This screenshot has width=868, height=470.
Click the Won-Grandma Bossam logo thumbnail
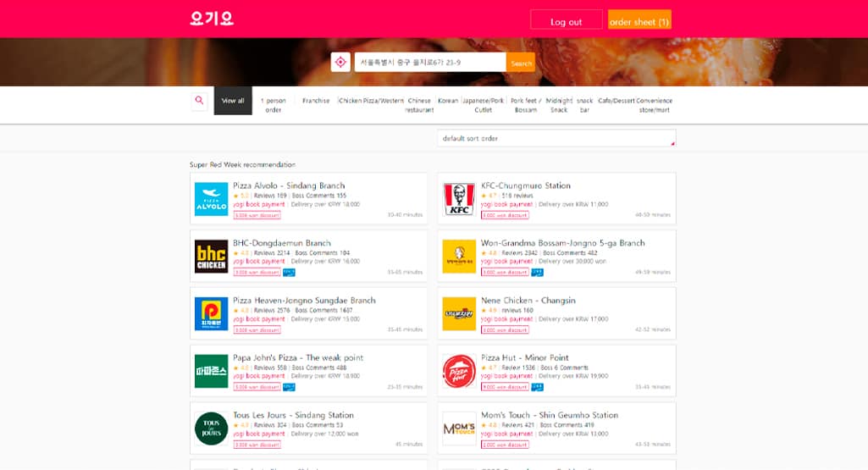[459, 257]
